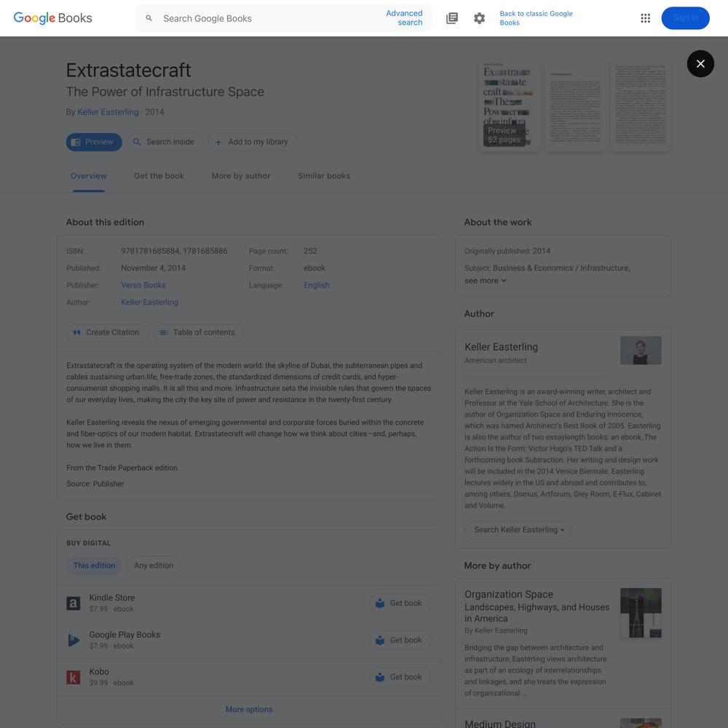Image resolution: width=728 pixels, height=728 pixels.
Task: Open the More by author tab
Action: coord(241,176)
